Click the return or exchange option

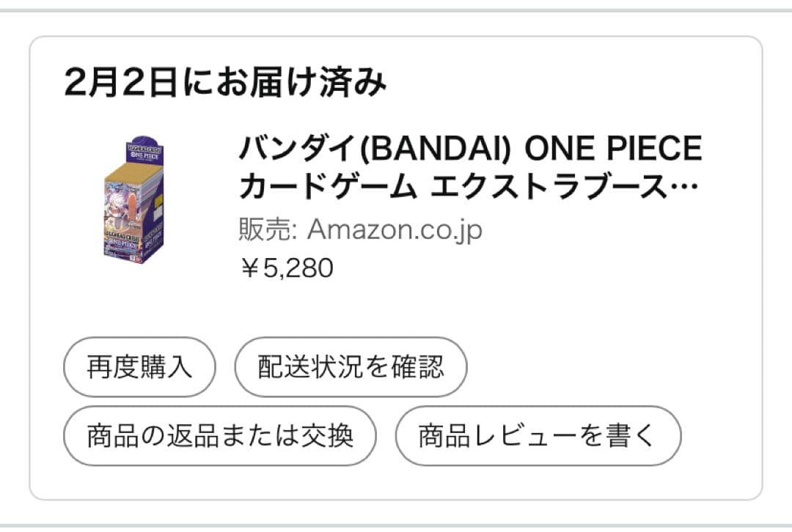point(219,434)
